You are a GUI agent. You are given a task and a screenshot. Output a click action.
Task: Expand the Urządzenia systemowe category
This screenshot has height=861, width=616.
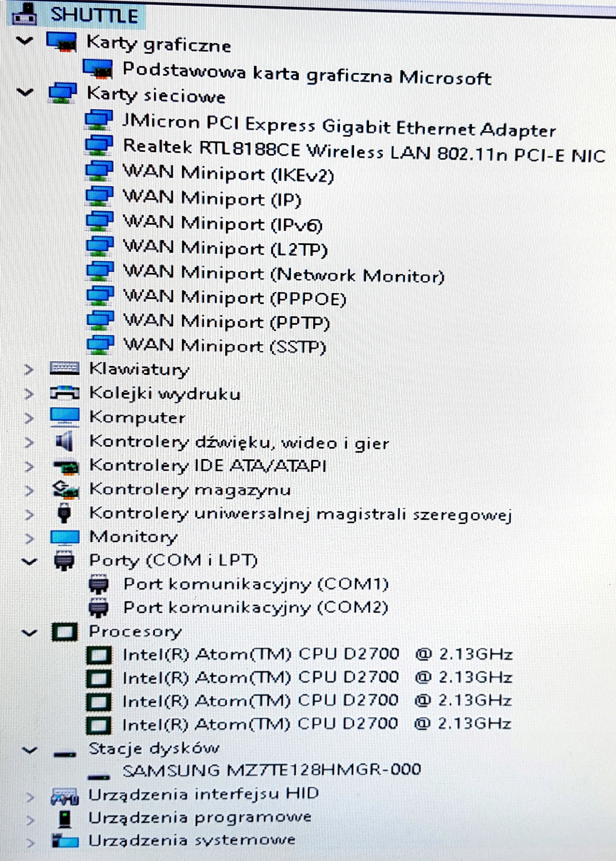(30, 843)
